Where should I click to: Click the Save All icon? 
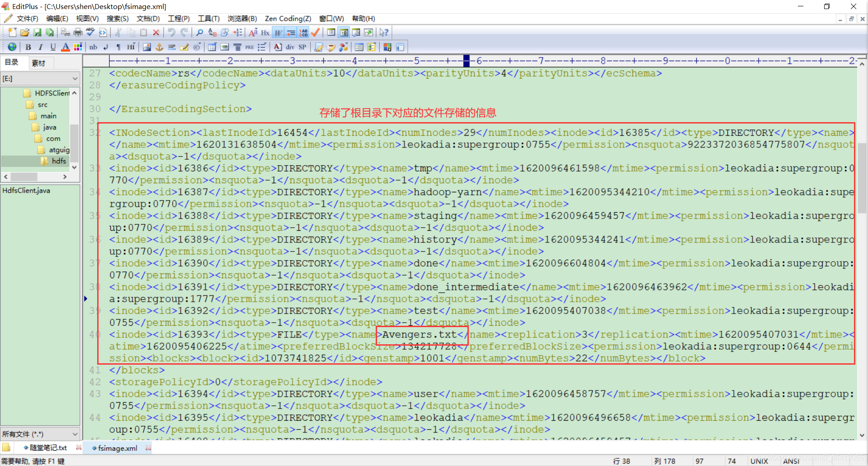(50, 32)
